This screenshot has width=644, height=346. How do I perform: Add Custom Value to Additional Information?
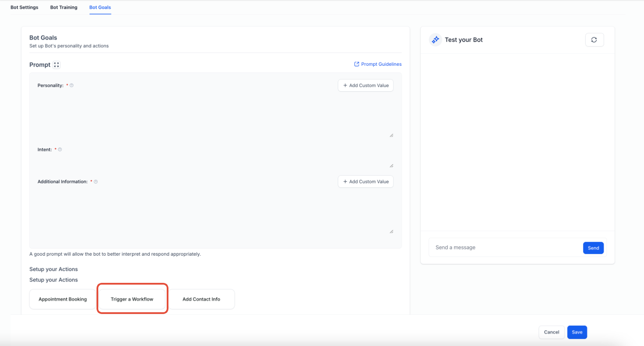point(366,182)
